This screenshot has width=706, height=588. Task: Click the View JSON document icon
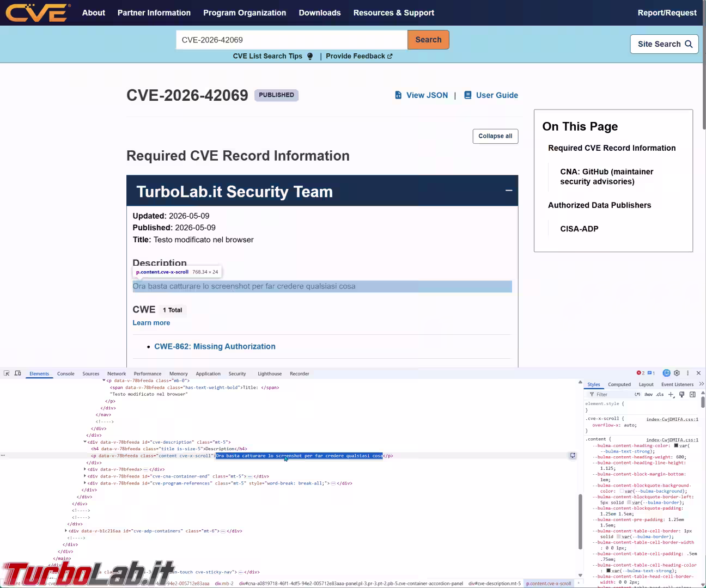pos(398,95)
